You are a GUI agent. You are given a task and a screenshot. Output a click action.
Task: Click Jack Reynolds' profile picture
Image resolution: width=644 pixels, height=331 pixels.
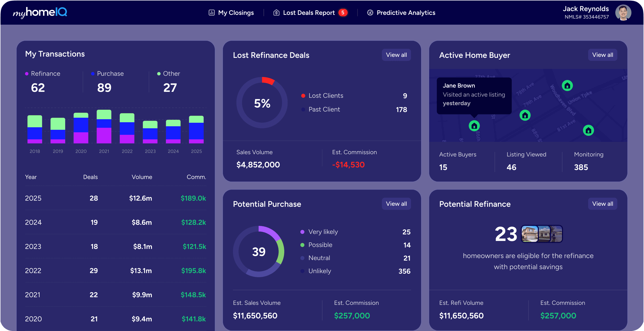point(623,12)
